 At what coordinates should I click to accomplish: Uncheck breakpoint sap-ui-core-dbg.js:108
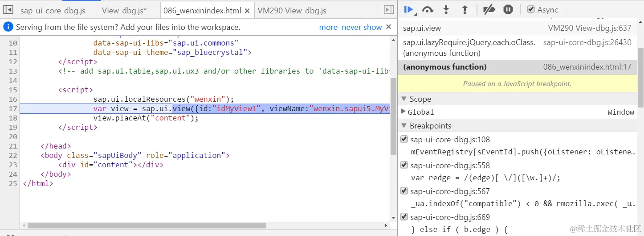click(404, 139)
